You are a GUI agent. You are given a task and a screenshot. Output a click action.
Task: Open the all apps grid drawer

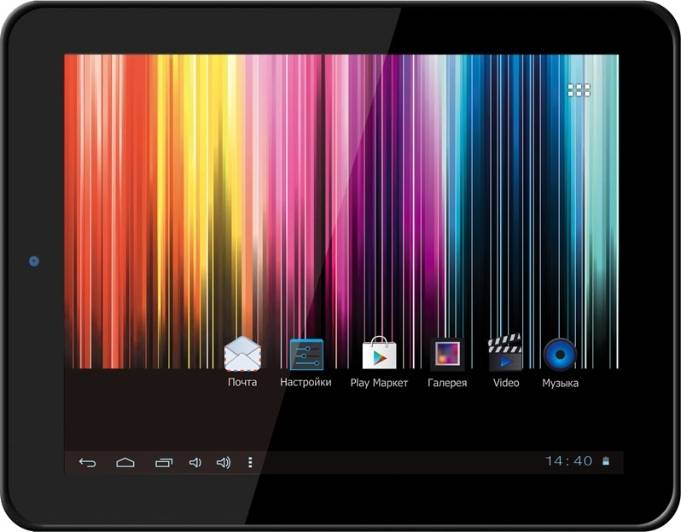point(579,90)
